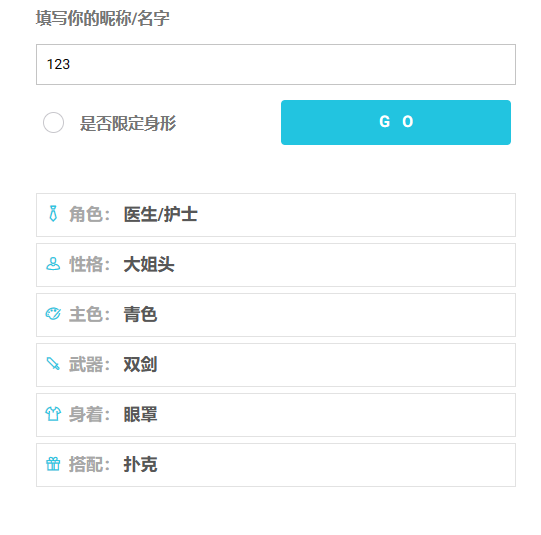Click the 是否限定身形 label text
Screen dimensions: 541x535
coord(128,123)
